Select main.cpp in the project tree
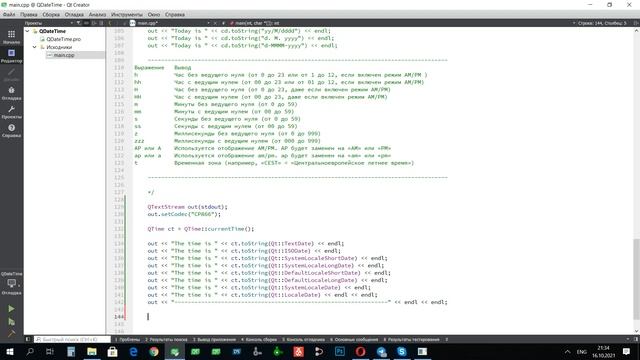Image resolution: width=640 pixels, height=360 pixels. tap(64, 55)
